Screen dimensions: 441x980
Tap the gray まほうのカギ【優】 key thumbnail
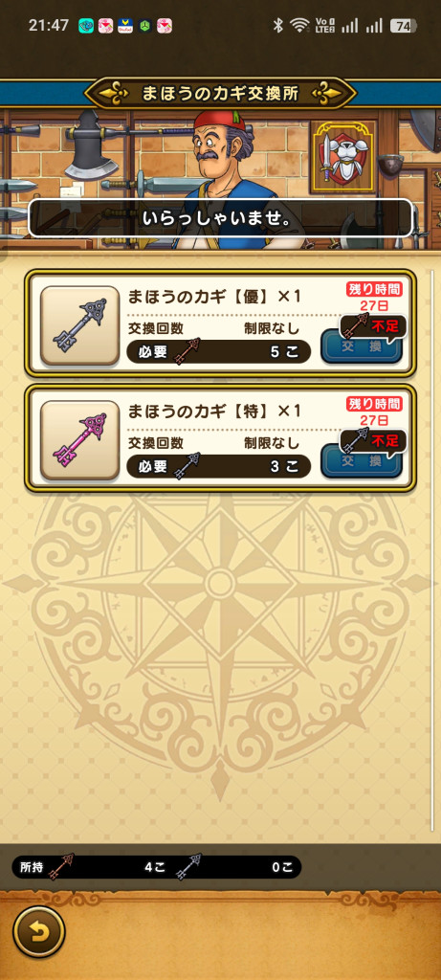[x=80, y=325]
